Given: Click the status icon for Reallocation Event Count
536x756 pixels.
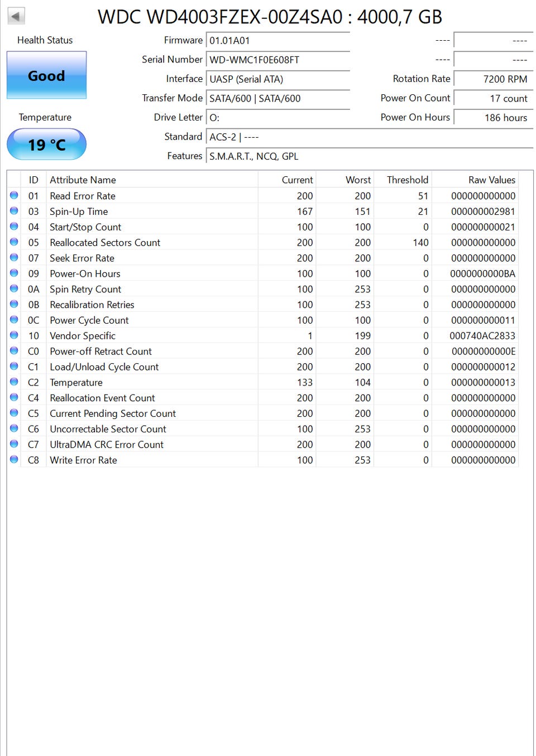Looking at the screenshot, I should (x=14, y=397).
